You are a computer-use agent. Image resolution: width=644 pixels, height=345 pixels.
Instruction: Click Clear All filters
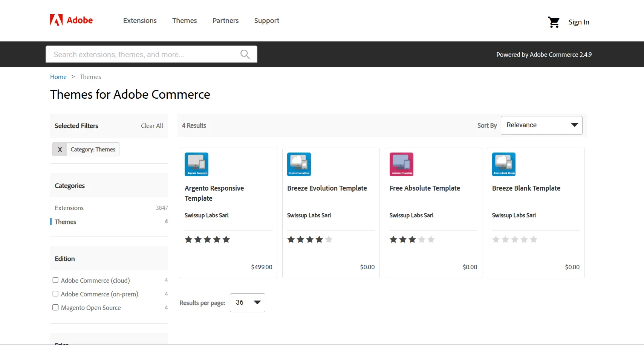(x=152, y=126)
